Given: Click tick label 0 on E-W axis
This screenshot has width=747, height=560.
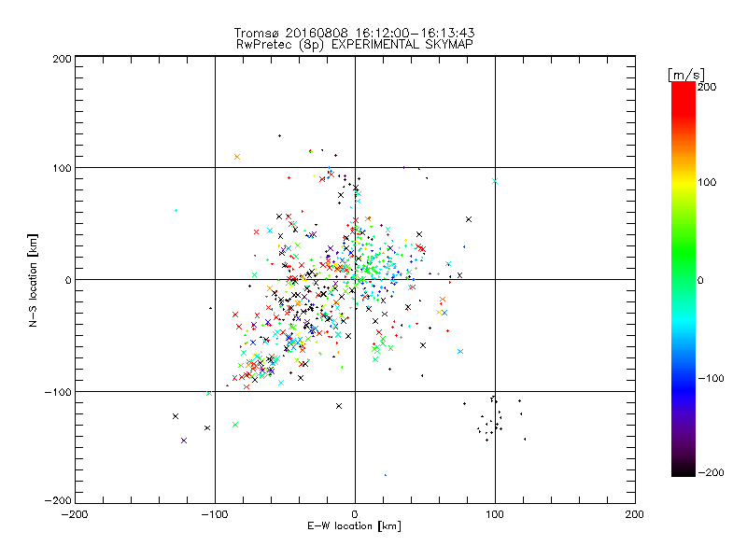Looking at the screenshot, I should click(x=355, y=514).
